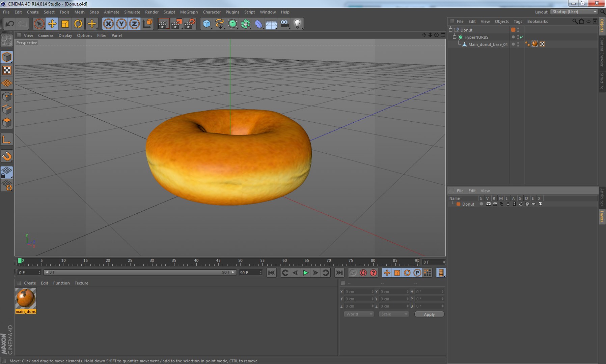Screen dimensions: 606x364
Task: Add a light object
Action: coord(298,24)
